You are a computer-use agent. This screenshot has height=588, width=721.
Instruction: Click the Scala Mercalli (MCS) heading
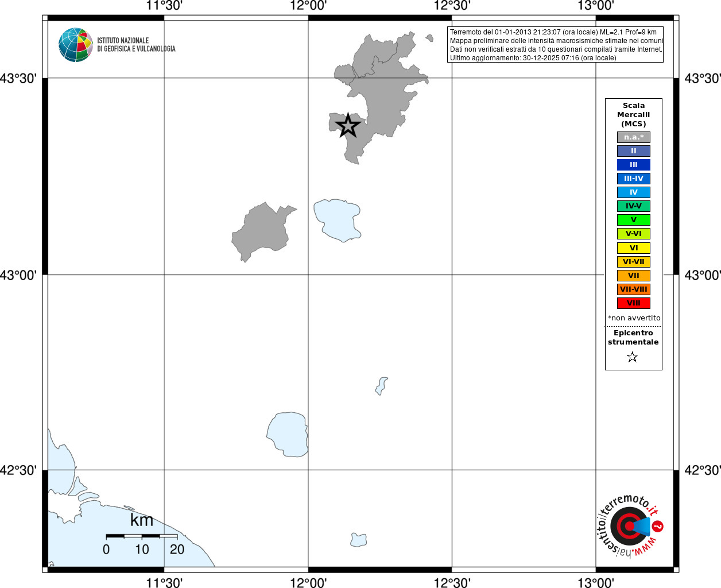pos(634,115)
